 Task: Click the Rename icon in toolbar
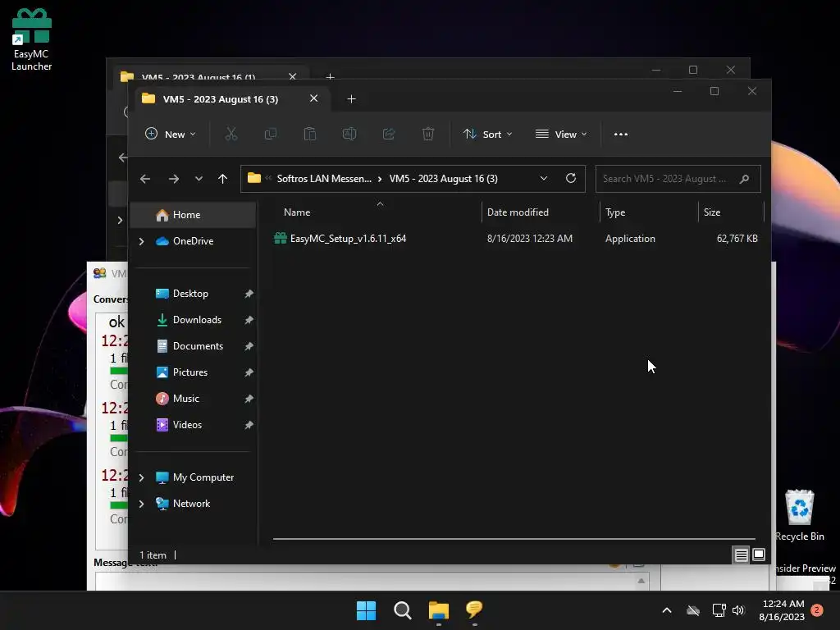coord(349,134)
